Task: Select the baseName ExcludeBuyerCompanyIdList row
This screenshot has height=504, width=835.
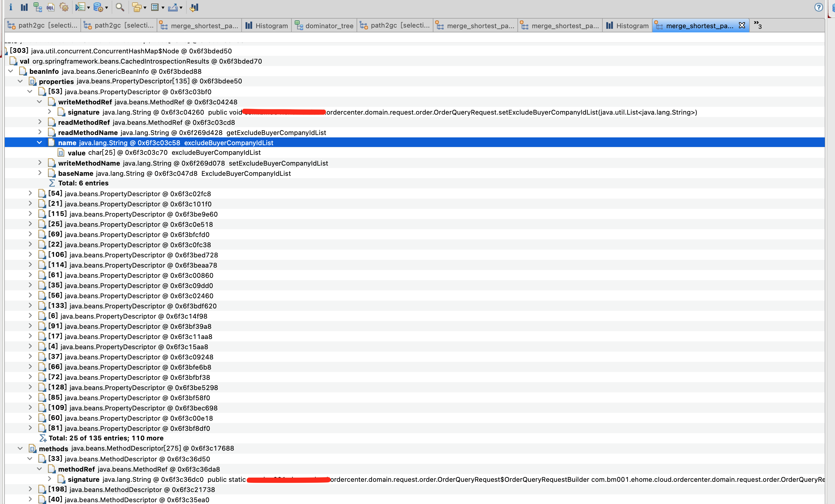Action: click(174, 173)
